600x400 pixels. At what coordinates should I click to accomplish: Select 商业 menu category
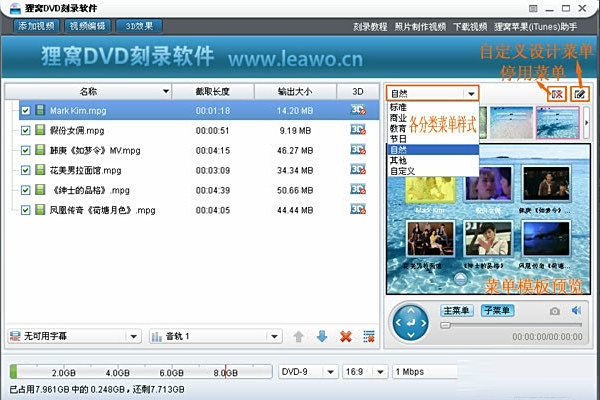click(398, 118)
